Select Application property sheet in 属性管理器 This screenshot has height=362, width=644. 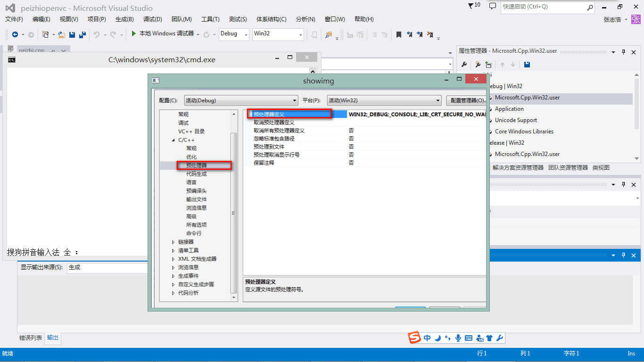[509, 109]
